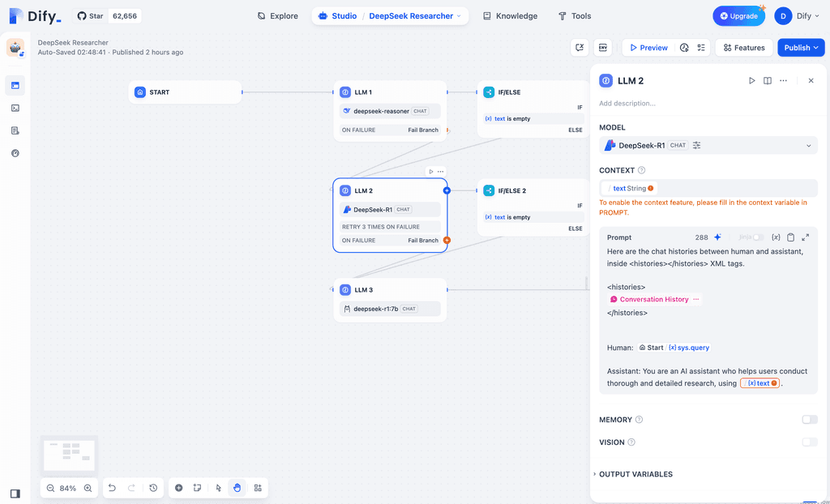Click the Upgrade button
The width and height of the screenshot is (830, 504).
point(738,15)
